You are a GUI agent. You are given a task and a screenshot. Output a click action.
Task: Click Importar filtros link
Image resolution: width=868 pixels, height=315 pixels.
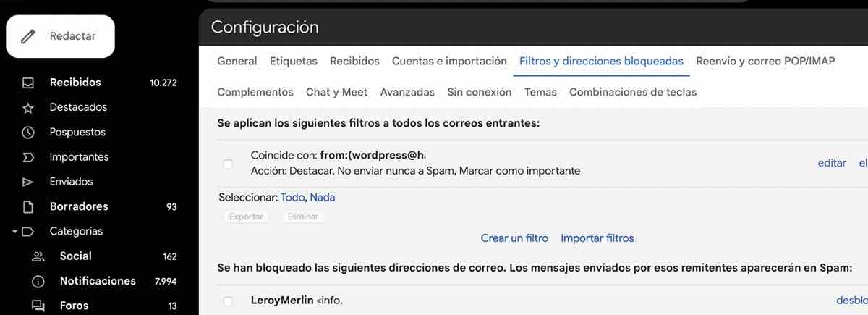click(x=597, y=238)
